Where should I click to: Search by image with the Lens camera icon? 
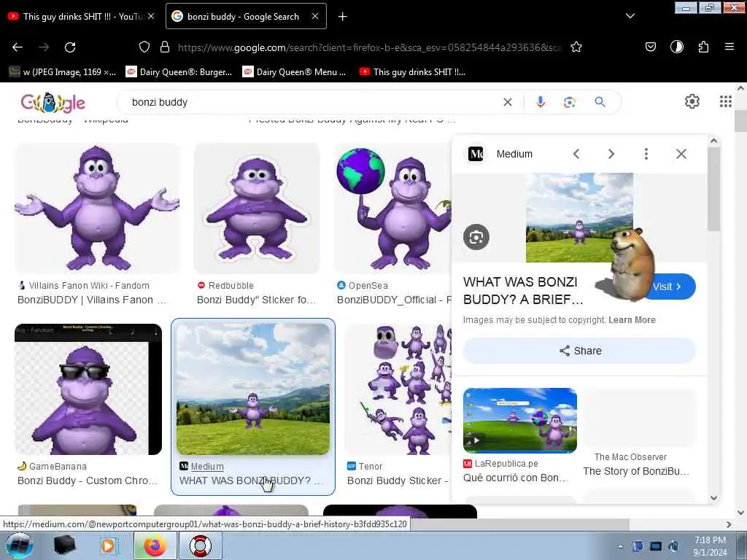[x=569, y=102]
